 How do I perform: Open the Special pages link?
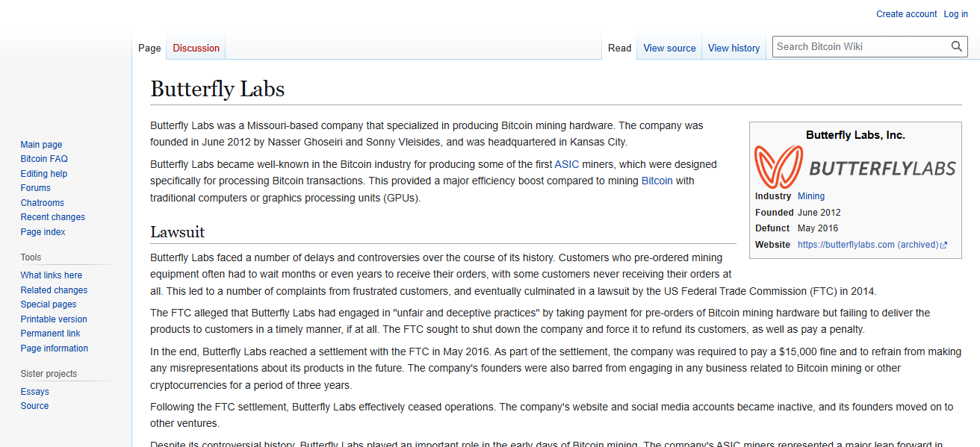point(48,304)
